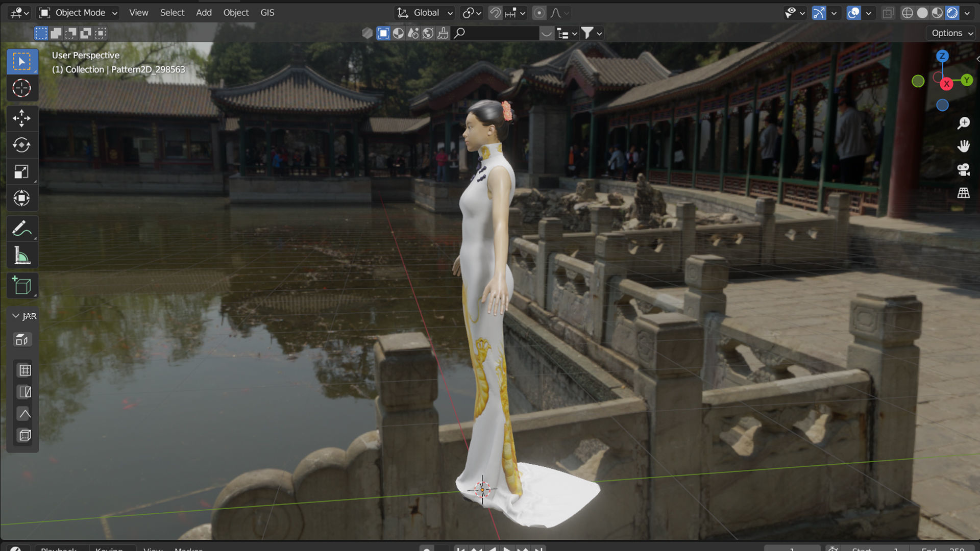Select the Measure ruler tool

tap(22, 255)
